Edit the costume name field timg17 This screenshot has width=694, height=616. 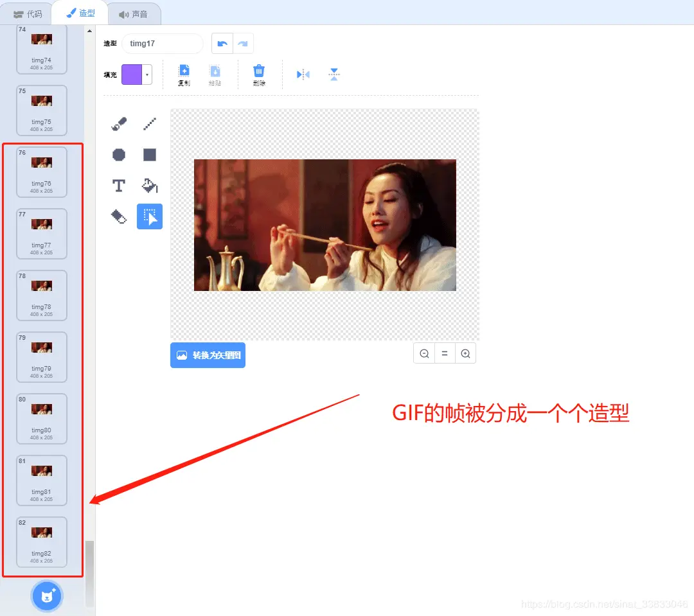pyautogui.click(x=162, y=44)
